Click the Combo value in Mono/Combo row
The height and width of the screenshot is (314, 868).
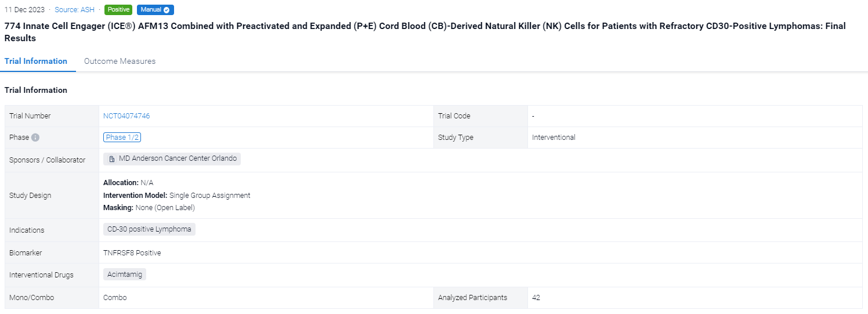[115, 298]
